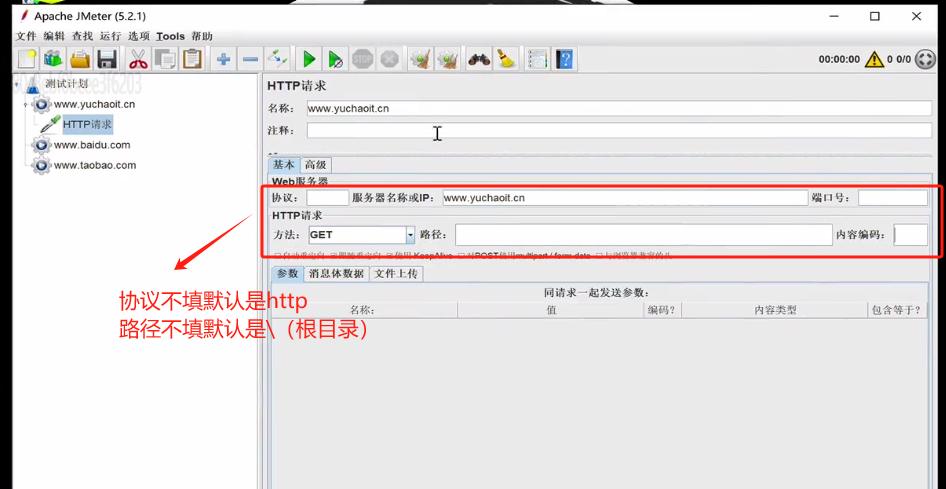Switch to the 高级 tab
Screen dimensions: 946x489
pyautogui.click(x=316, y=165)
